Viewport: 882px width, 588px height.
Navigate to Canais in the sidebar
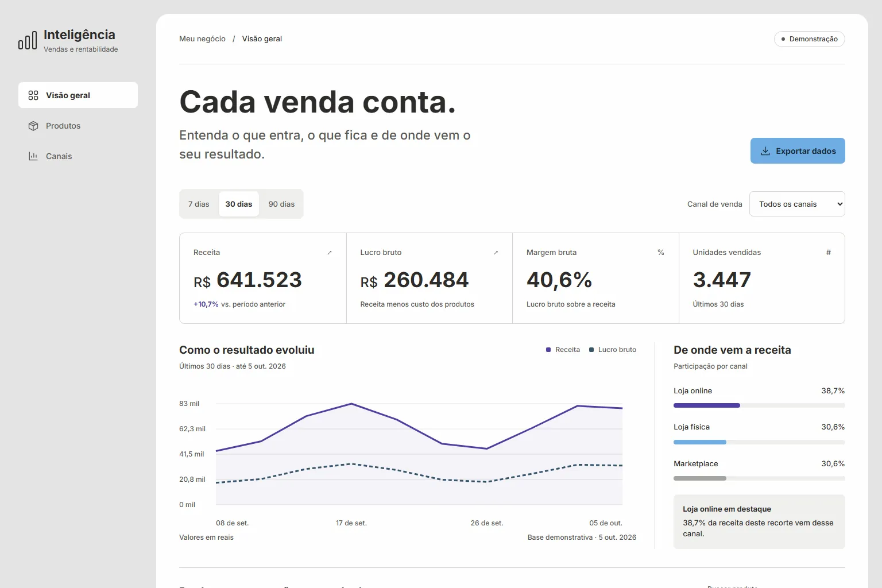78,156
